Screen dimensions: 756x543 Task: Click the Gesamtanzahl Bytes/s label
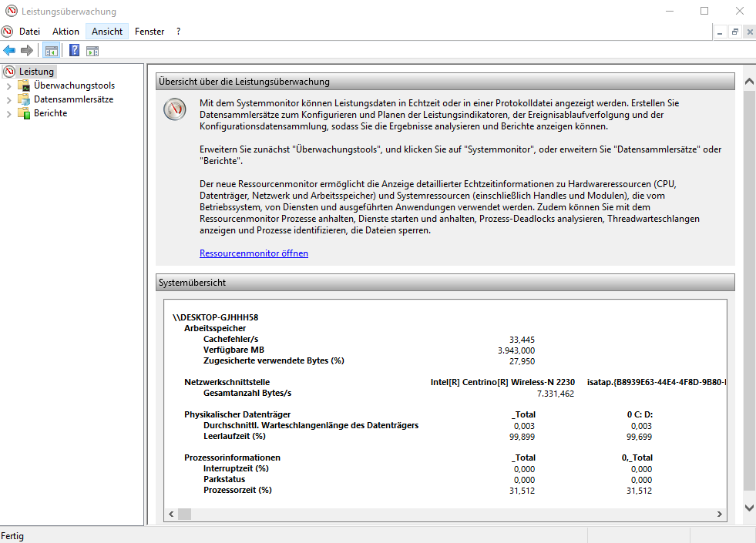[247, 393]
